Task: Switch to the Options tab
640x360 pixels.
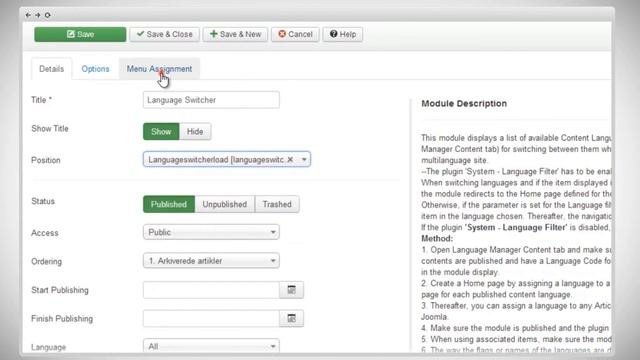Action: [95, 69]
